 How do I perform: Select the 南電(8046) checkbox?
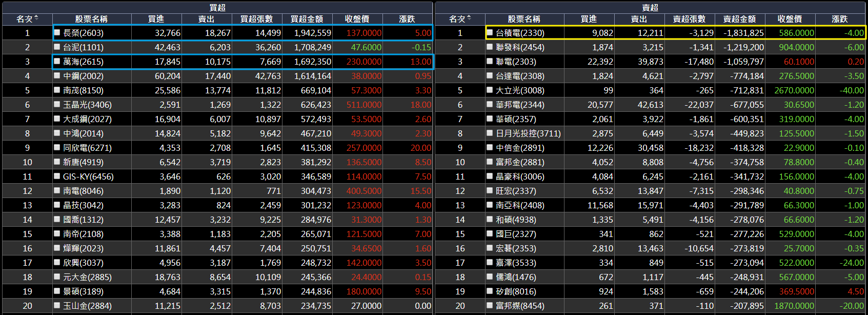point(57,190)
